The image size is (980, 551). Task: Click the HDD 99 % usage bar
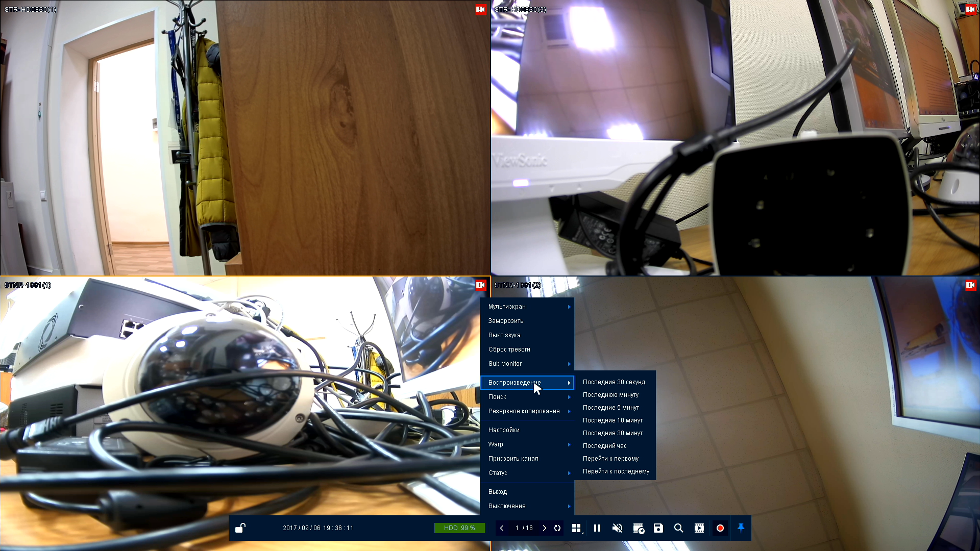pos(459,528)
